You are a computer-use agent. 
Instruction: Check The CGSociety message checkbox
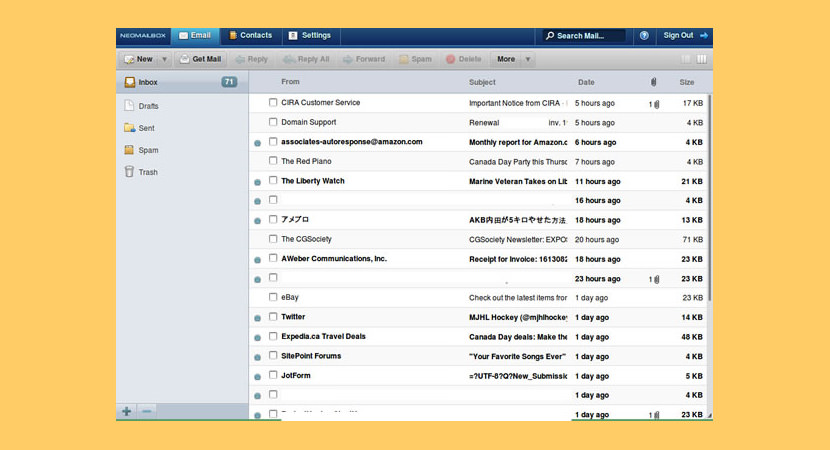click(x=273, y=239)
